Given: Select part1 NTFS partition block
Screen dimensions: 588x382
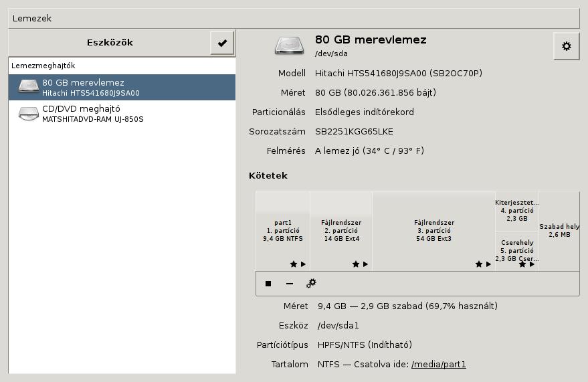Looking at the screenshot, I should click(x=283, y=230).
